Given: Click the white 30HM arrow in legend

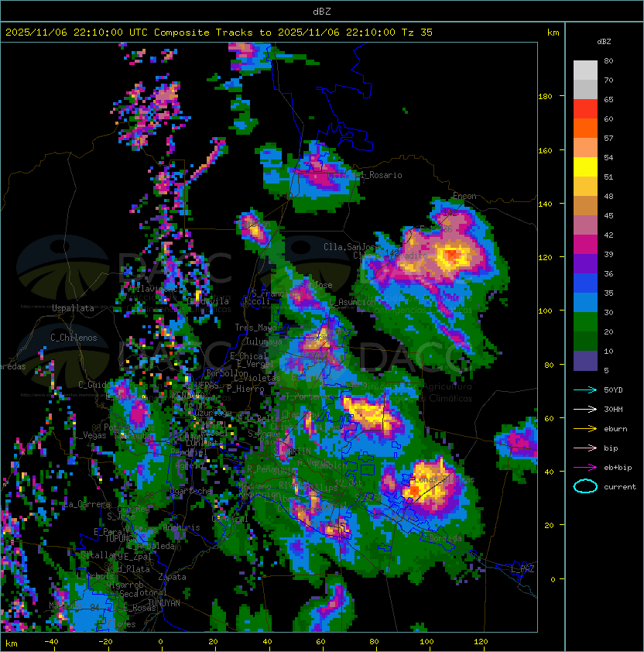Looking at the screenshot, I should pos(585,409).
